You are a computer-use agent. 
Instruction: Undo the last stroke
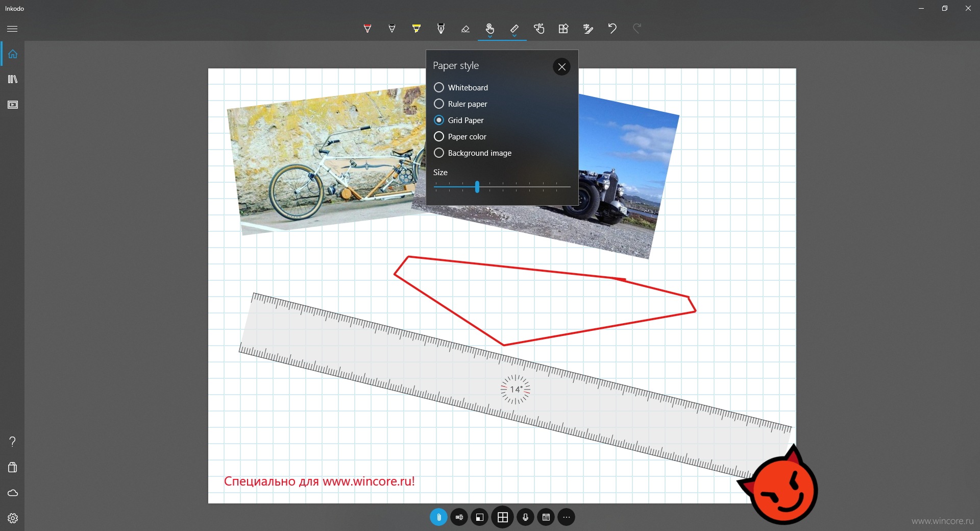point(612,29)
